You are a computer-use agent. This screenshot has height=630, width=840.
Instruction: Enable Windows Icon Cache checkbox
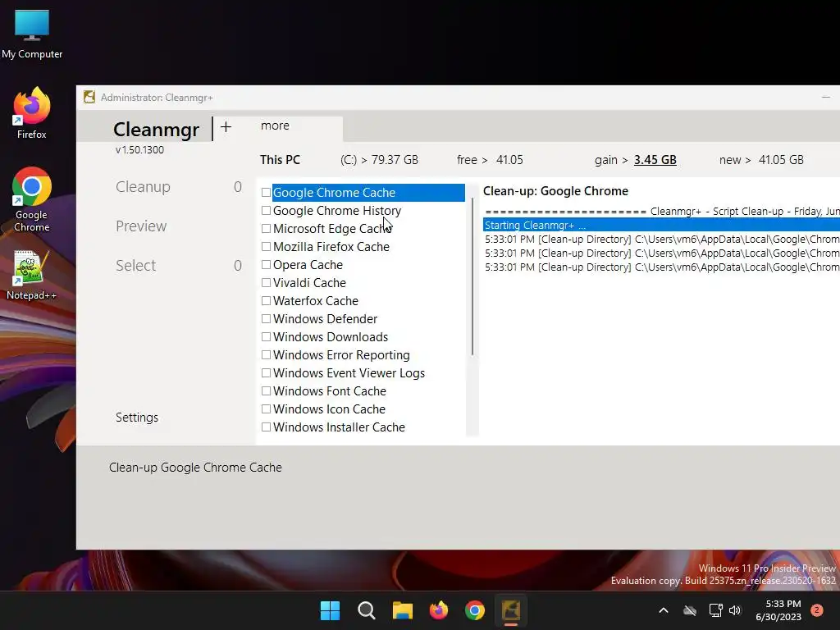[x=266, y=409]
